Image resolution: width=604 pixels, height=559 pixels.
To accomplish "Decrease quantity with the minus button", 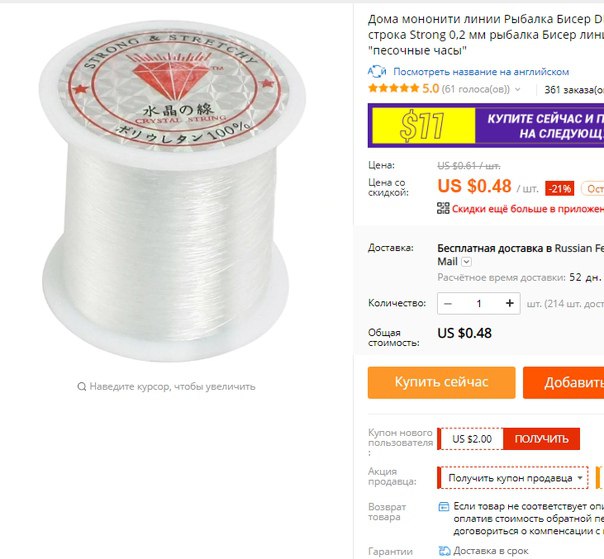I will (448, 304).
